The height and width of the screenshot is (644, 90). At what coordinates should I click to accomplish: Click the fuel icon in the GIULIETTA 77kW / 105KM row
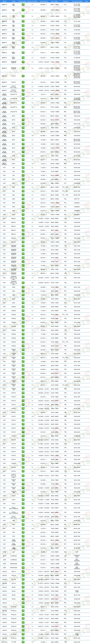click(23, 107)
